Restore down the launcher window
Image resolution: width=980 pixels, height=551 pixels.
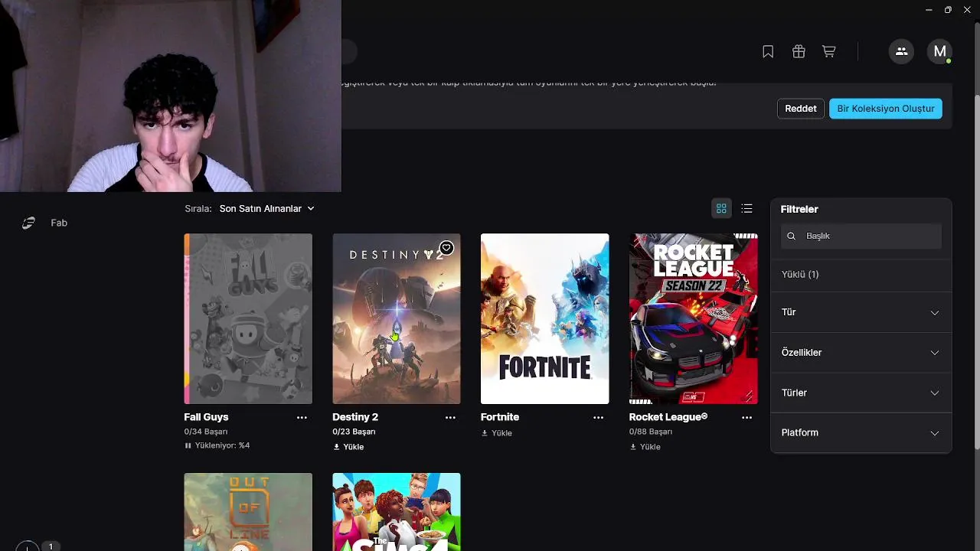(948, 10)
